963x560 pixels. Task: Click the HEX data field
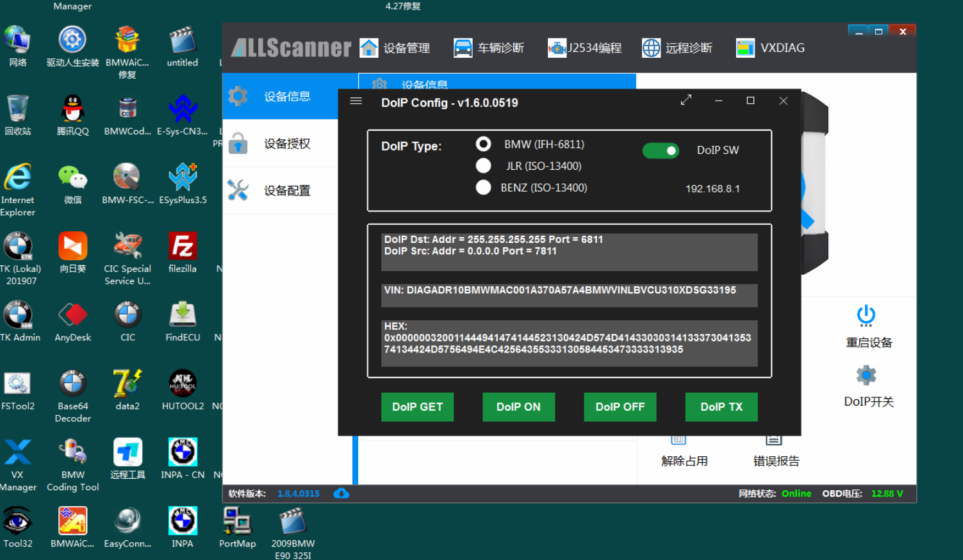(570, 343)
